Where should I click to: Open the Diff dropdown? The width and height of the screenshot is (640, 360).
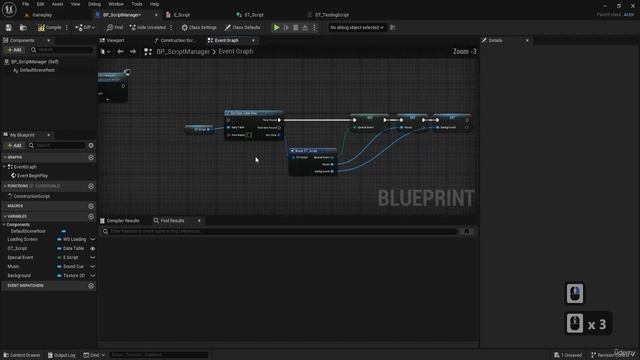85,27
